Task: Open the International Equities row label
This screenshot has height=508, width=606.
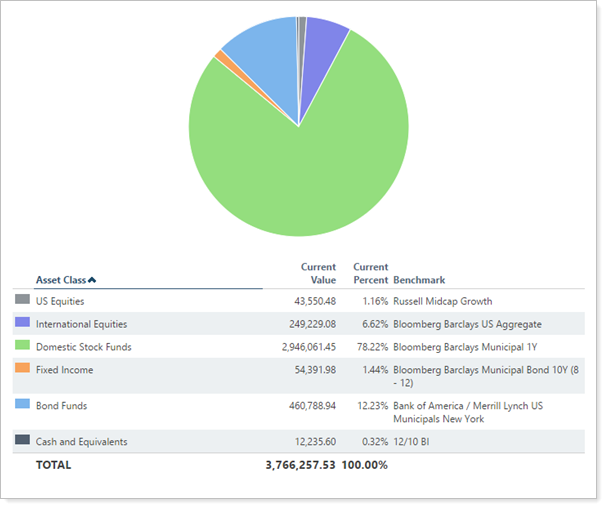Action: pyautogui.click(x=81, y=324)
